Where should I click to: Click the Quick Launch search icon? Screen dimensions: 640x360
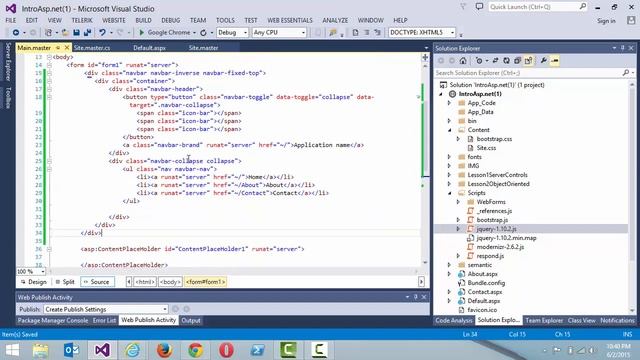pos(583,7)
